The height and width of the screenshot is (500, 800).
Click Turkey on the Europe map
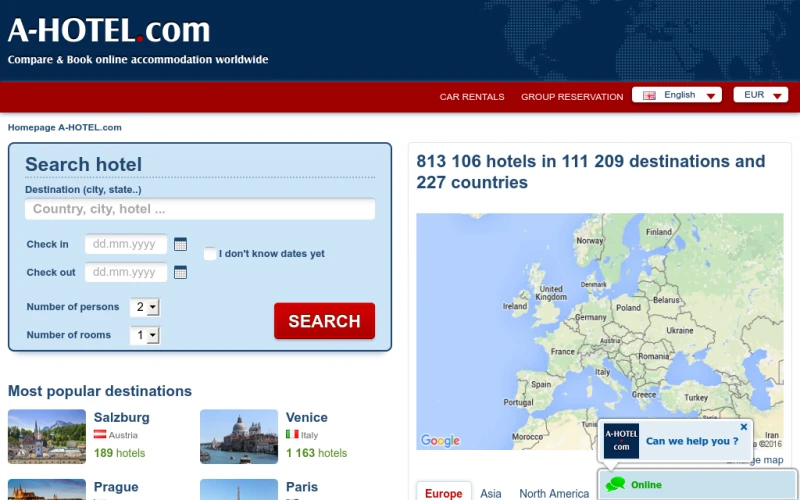[x=696, y=397]
